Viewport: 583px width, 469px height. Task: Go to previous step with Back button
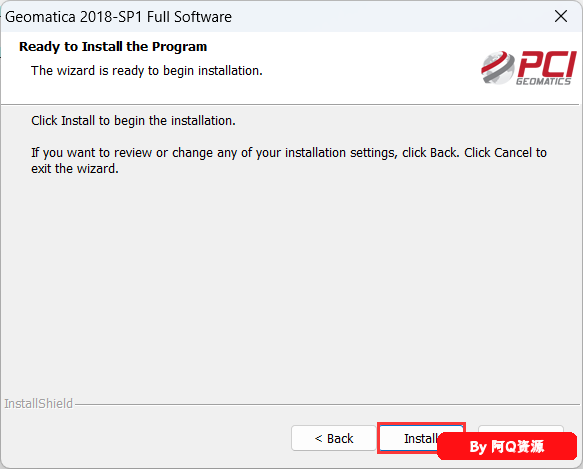pos(334,438)
